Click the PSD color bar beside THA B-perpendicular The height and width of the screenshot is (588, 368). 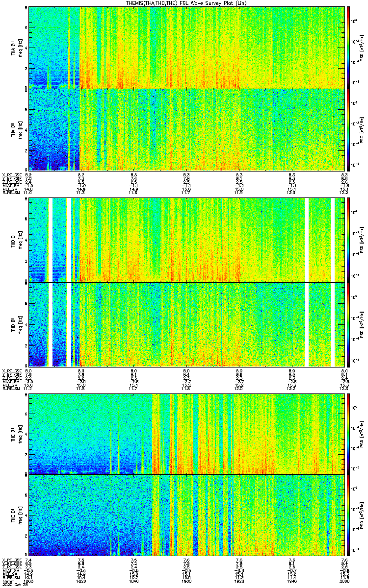[348, 48]
